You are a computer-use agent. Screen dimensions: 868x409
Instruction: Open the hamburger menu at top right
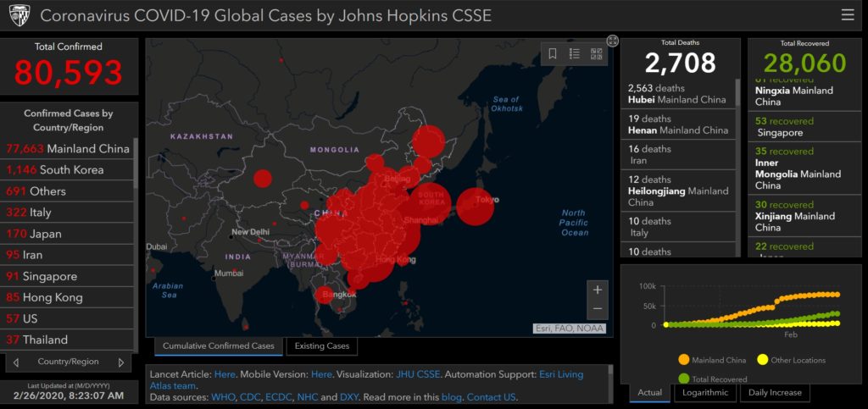click(x=848, y=15)
